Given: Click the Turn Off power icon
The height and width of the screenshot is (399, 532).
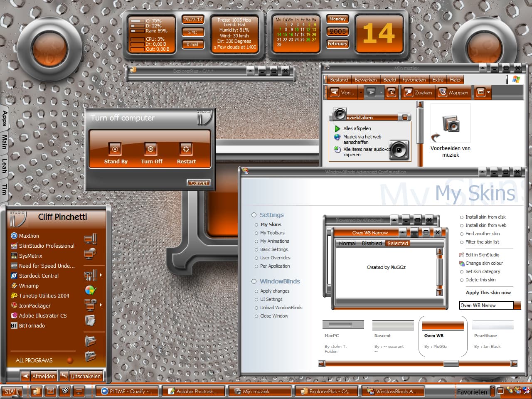Looking at the screenshot, I should pos(150,149).
